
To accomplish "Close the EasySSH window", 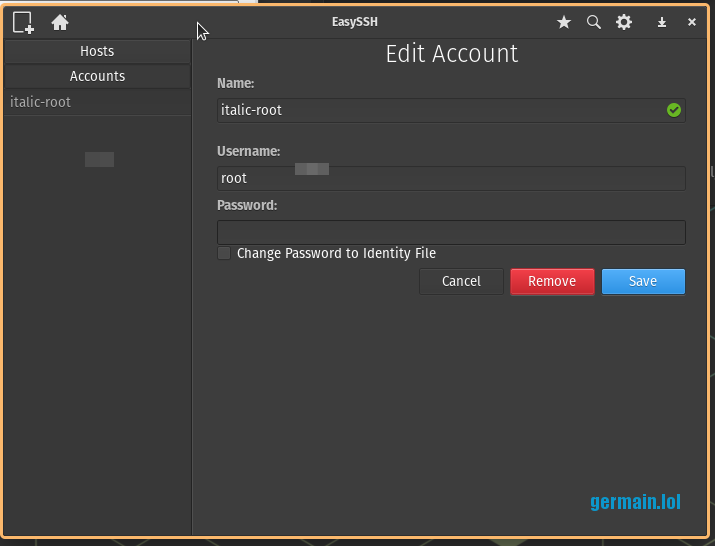I will tap(692, 22).
